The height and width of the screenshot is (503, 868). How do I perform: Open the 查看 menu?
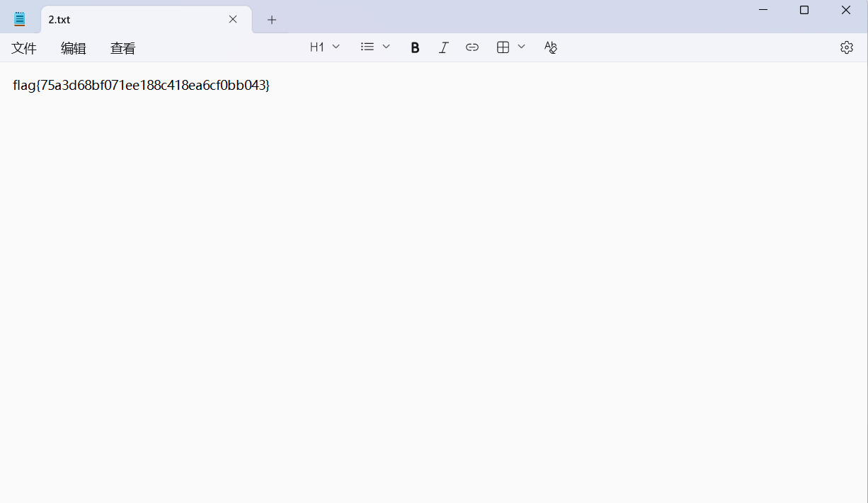tap(123, 48)
